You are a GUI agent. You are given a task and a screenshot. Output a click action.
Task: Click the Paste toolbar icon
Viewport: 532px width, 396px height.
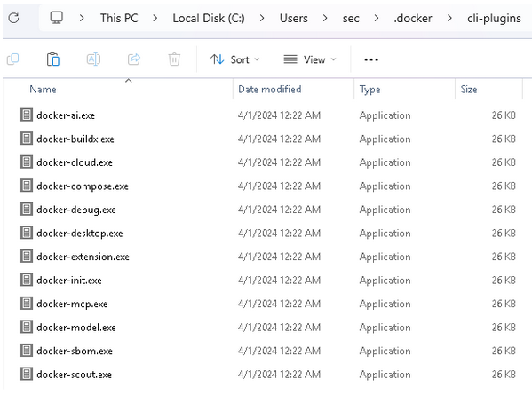point(53,59)
